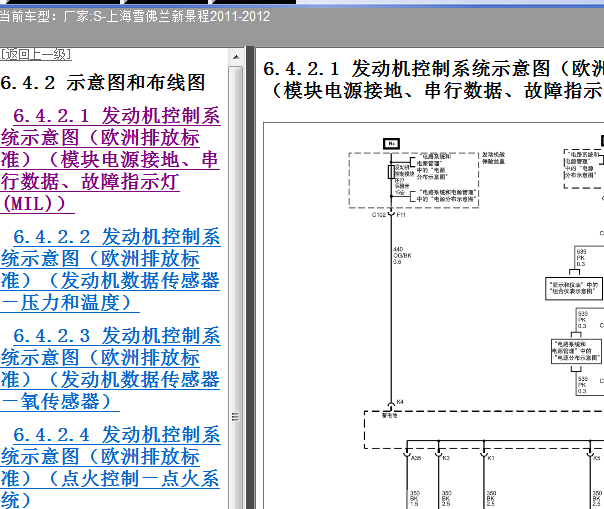
Task: Click the K4 connector pin label
Action: (x=400, y=402)
